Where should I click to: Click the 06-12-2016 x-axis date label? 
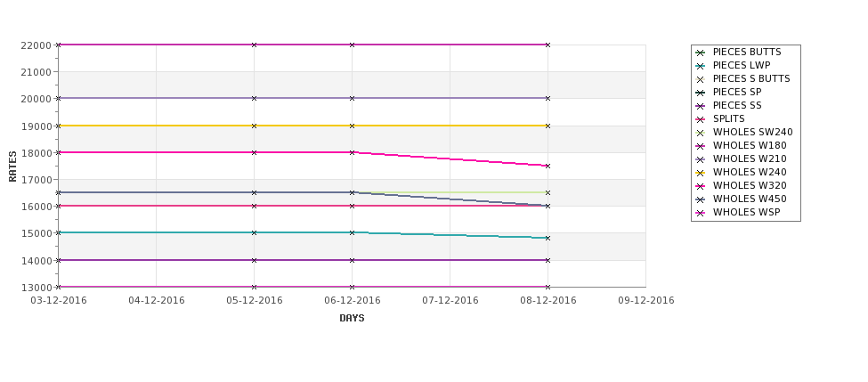coord(352,301)
